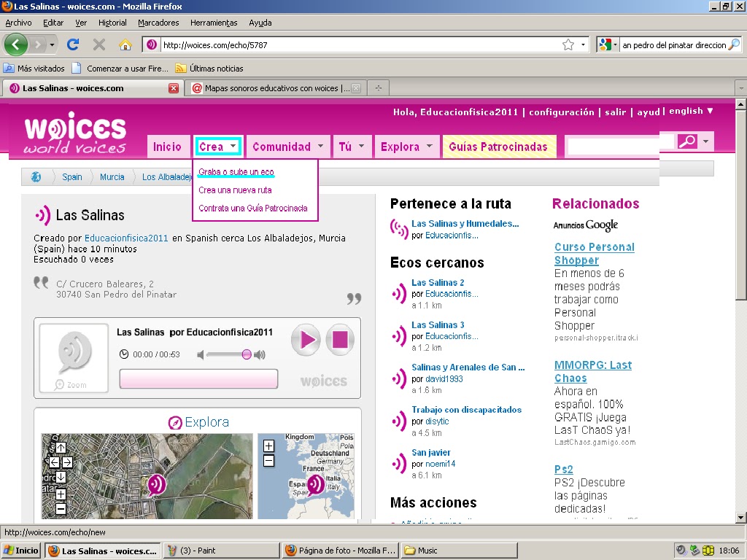Choose Graba o sube un eco
This screenshot has height=560, width=747.
click(x=236, y=172)
